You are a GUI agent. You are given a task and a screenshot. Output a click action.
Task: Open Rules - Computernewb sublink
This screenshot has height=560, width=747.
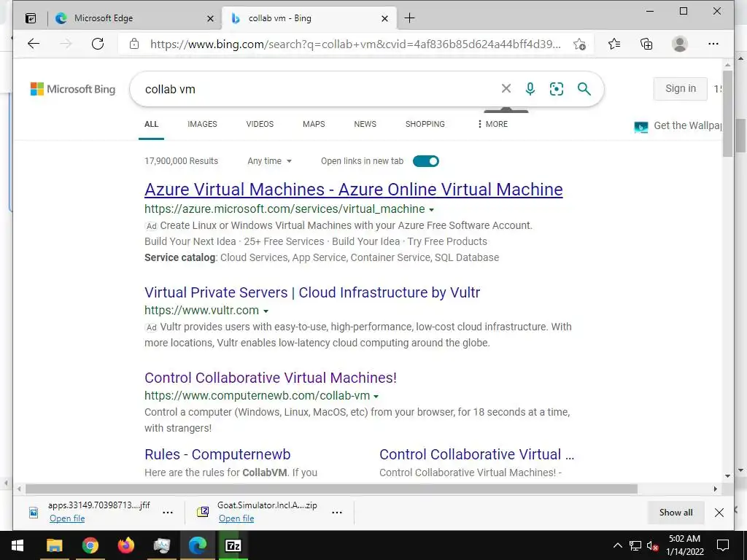pos(217,454)
